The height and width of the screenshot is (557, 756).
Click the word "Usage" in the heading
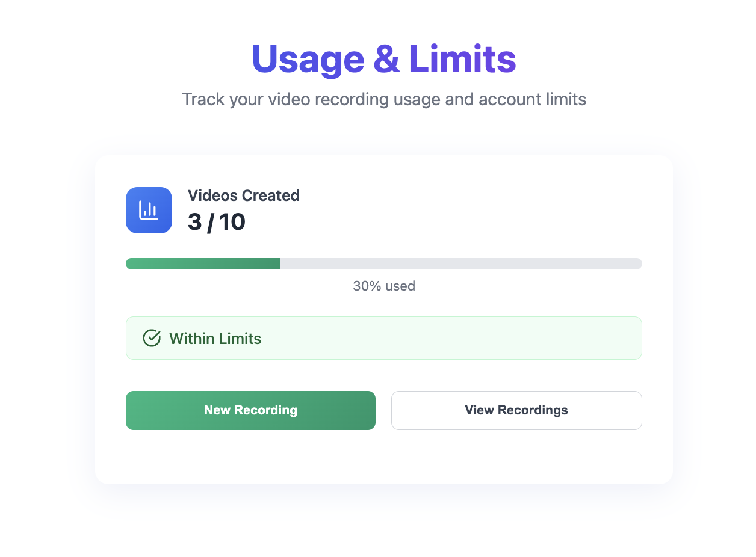(x=308, y=59)
